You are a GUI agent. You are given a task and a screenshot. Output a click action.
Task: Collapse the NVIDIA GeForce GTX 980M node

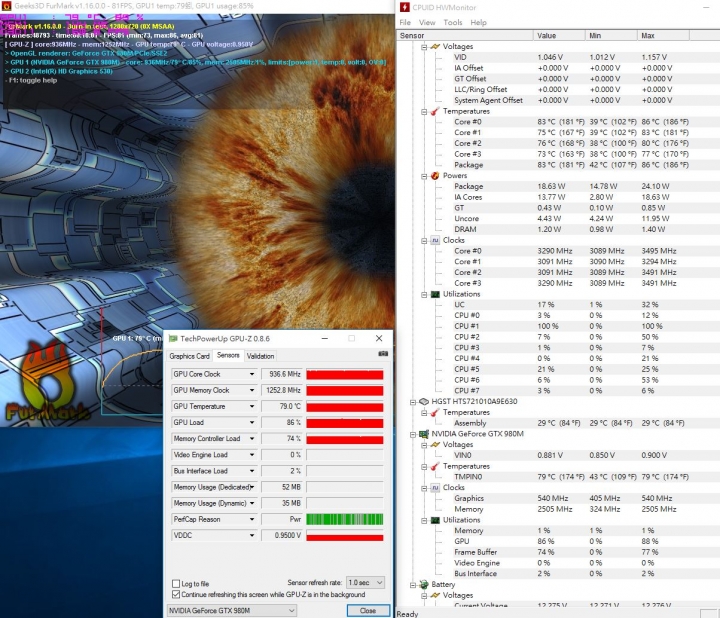(413, 434)
